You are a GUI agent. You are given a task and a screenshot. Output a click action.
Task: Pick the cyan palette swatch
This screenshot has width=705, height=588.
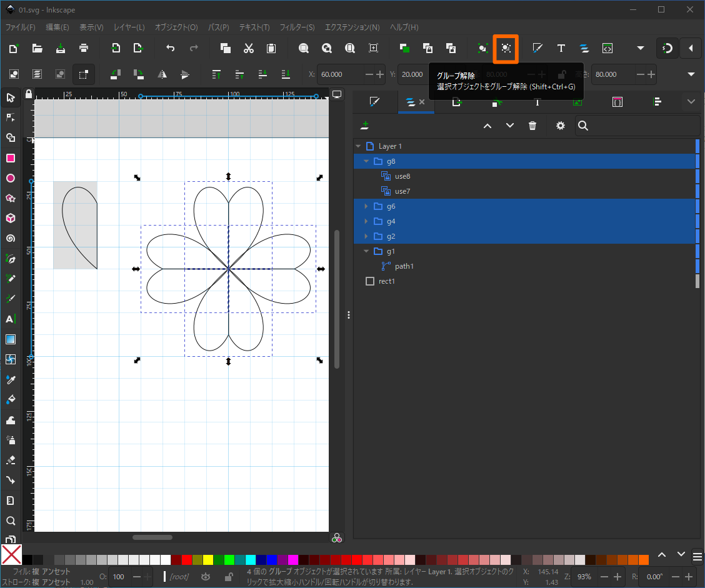click(251, 560)
